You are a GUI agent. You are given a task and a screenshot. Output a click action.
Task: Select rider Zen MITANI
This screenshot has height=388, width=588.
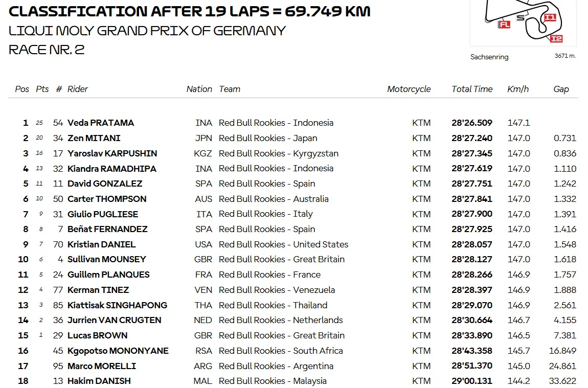click(94, 139)
